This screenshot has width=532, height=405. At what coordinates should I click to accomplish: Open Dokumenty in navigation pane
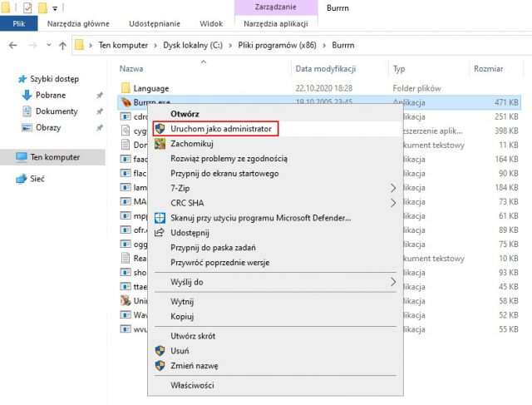point(57,111)
